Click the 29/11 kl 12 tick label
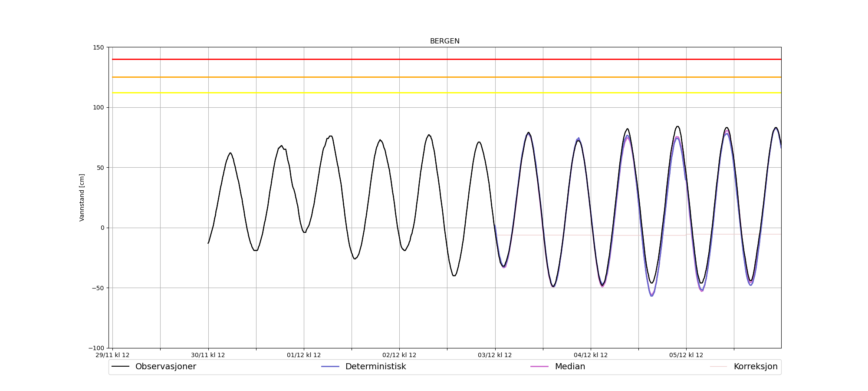This screenshot has height=391, width=868. pos(112,355)
